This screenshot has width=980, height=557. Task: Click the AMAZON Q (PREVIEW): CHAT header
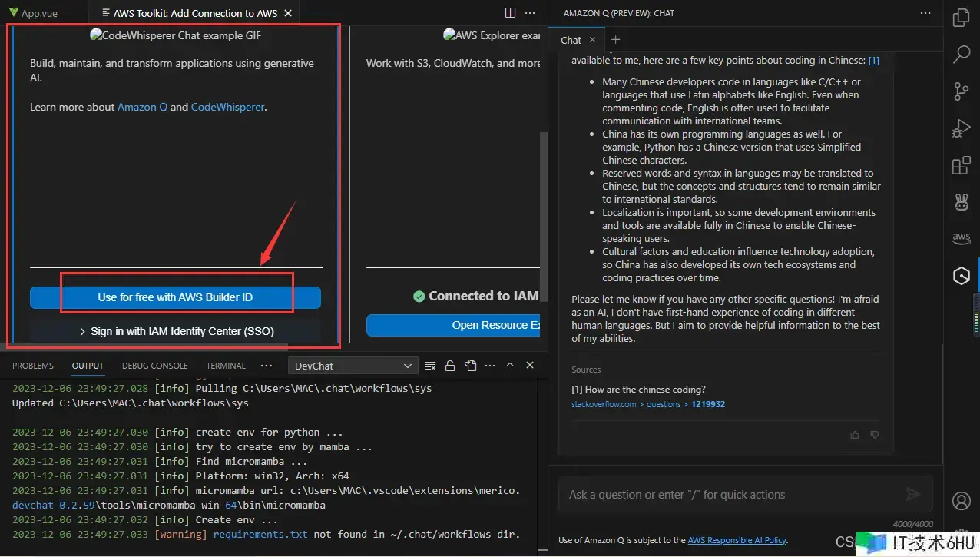click(620, 13)
